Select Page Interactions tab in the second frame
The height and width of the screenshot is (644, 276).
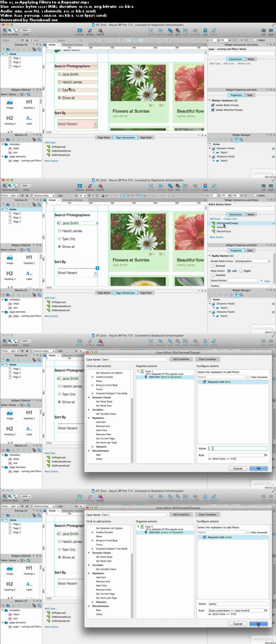(x=125, y=293)
